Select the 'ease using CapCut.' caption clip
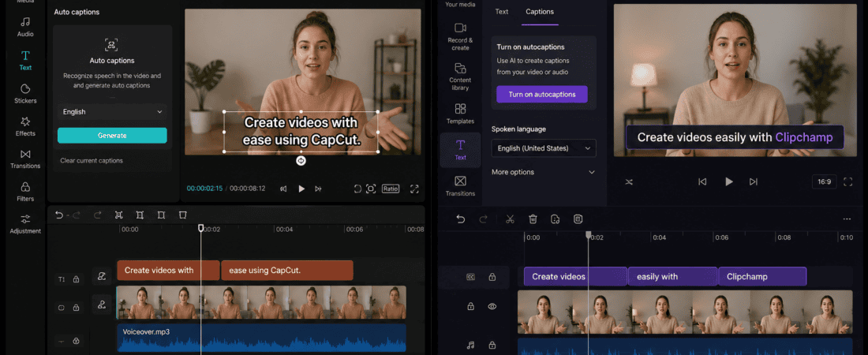 click(287, 271)
